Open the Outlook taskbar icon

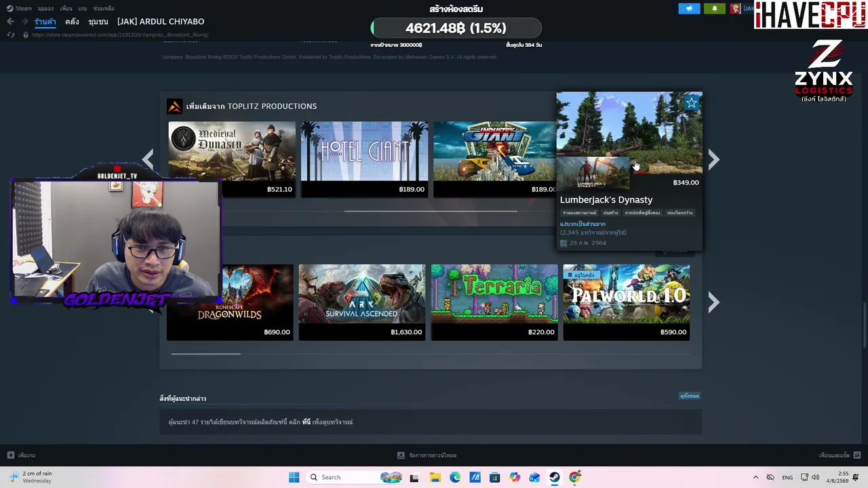[x=535, y=477]
